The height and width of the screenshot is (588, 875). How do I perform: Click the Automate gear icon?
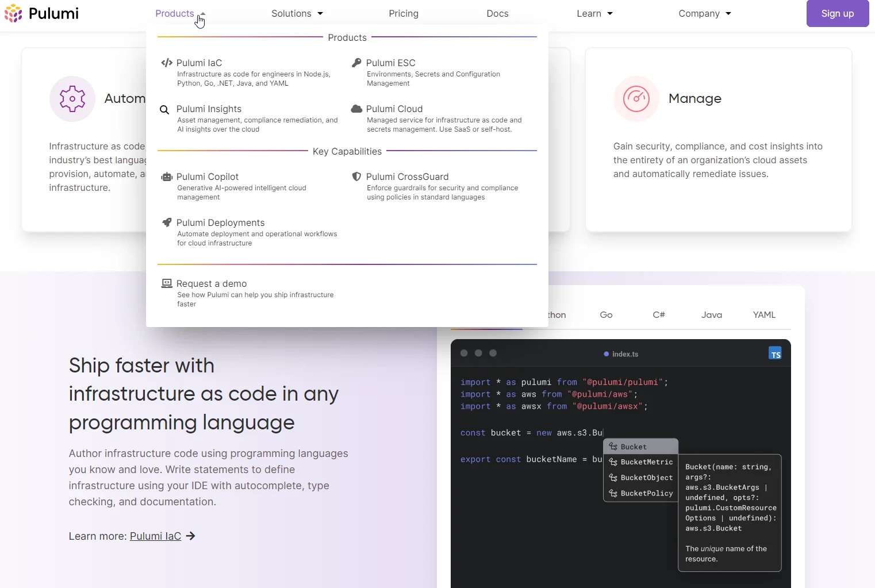click(x=72, y=99)
